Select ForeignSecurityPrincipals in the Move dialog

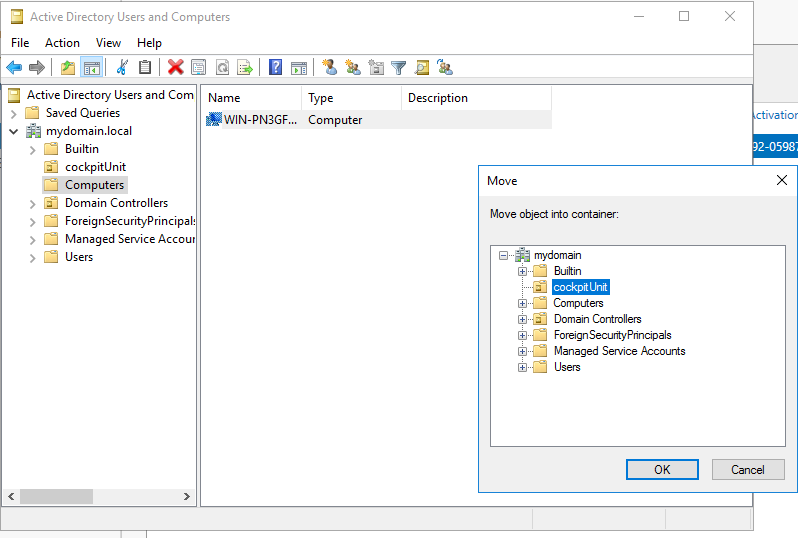[612, 335]
